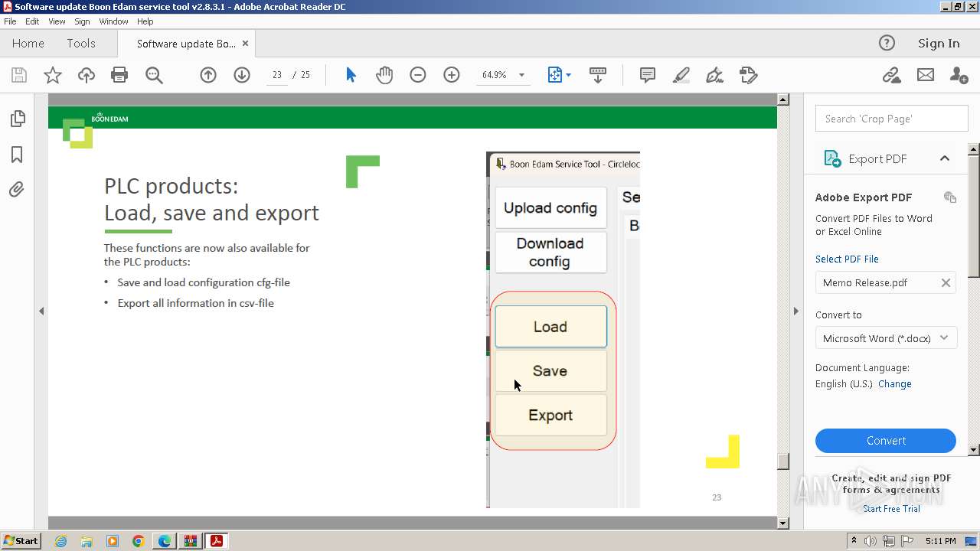Click the Save file toolbar icon

click(x=19, y=75)
